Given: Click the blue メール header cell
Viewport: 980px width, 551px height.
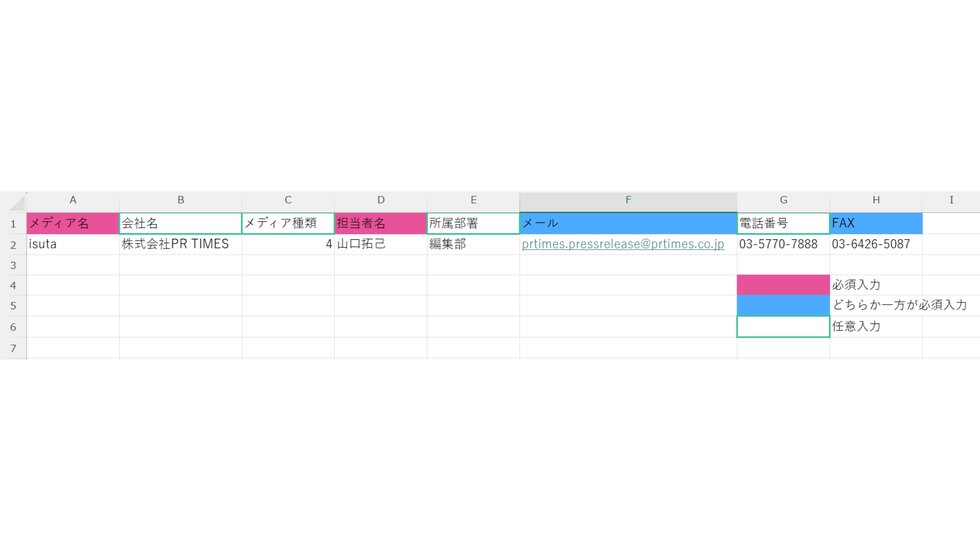Looking at the screenshot, I should click(628, 223).
